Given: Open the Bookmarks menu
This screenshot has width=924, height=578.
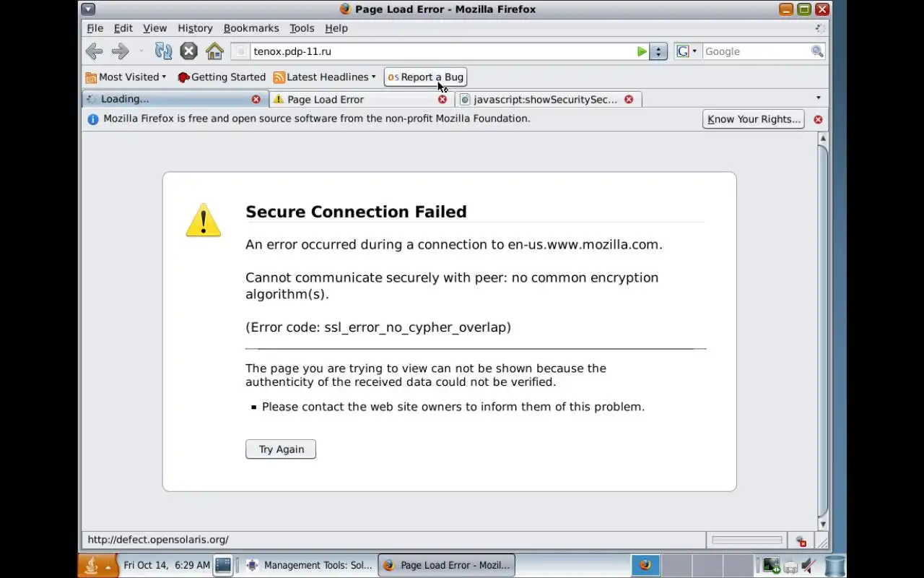Looking at the screenshot, I should click(x=251, y=28).
